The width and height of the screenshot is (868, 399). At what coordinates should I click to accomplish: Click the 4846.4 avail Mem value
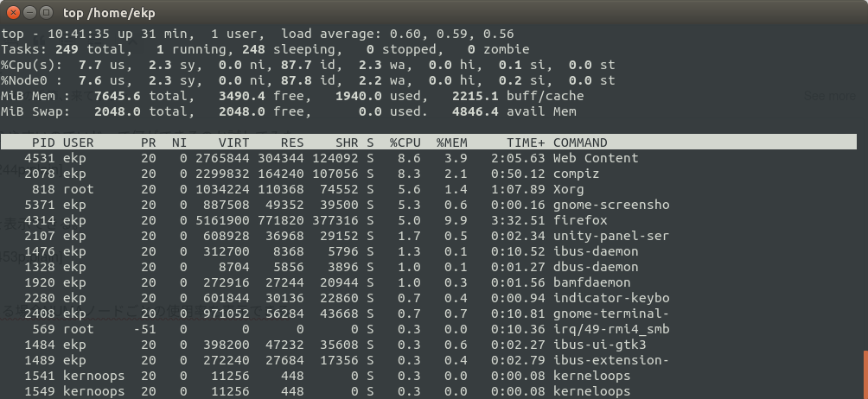click(x=475, y=111)
